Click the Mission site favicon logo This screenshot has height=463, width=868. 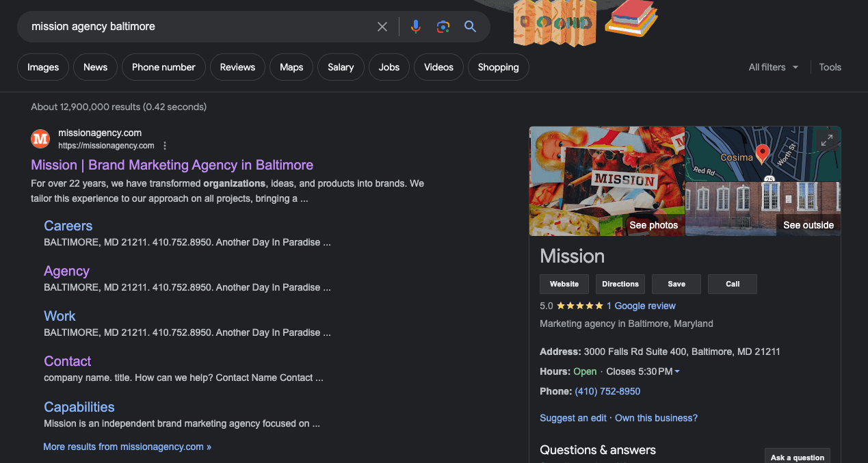point(40,139)
